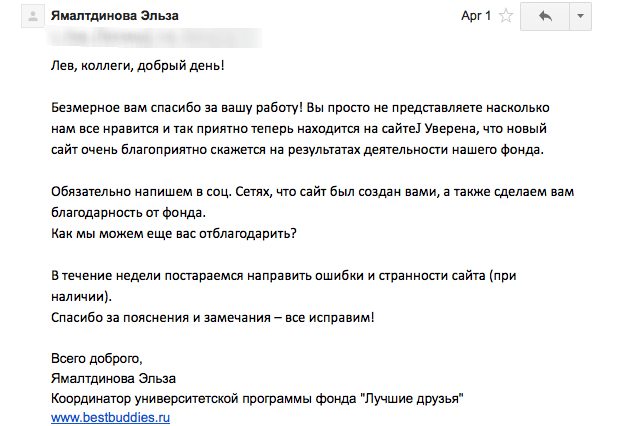Click the signature name Ямалтдинова Эльза at bottom
The height and width of the screenshot is (426, 621).
(113, 378)
